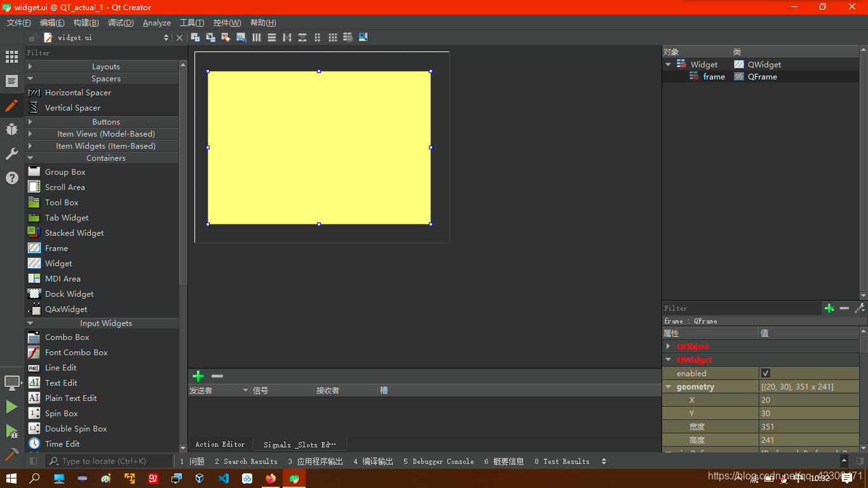The width and height of the screenshot is (868, 488).
Task: Open the 工具(T) menu
Action: [x=191, y=22]
